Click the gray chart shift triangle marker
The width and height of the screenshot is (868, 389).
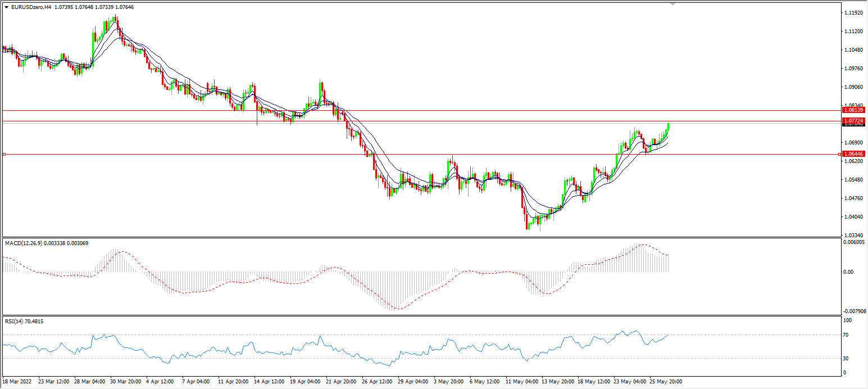pos(673,3)
